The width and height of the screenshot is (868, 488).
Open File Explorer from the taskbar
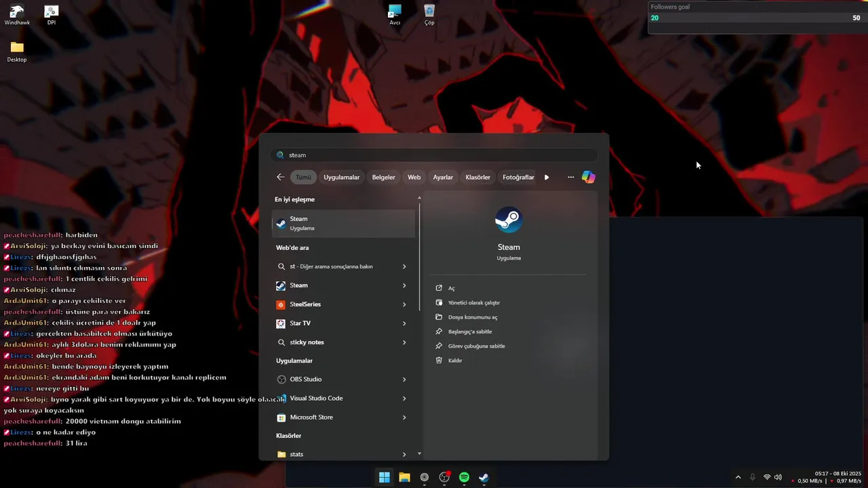(x=404, y=477)
